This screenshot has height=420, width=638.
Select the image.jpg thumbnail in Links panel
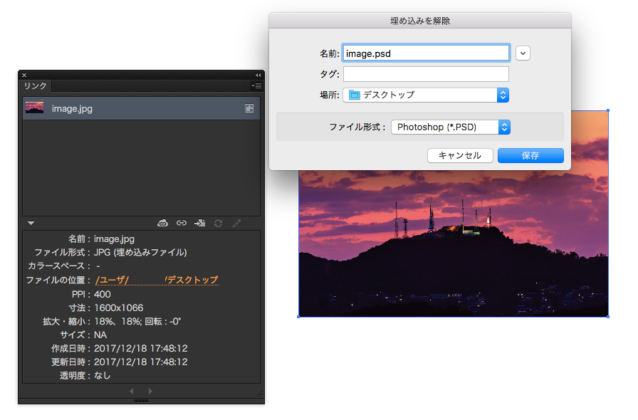click(34, 108)
